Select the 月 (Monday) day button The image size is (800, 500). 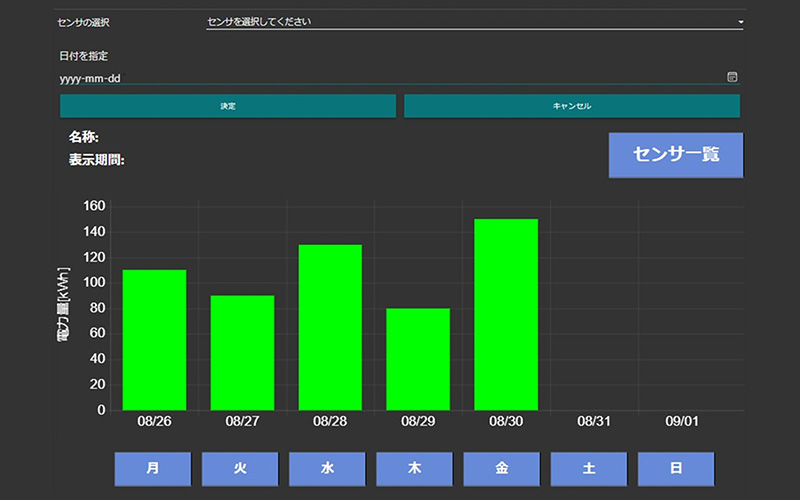tap(152, 468)
